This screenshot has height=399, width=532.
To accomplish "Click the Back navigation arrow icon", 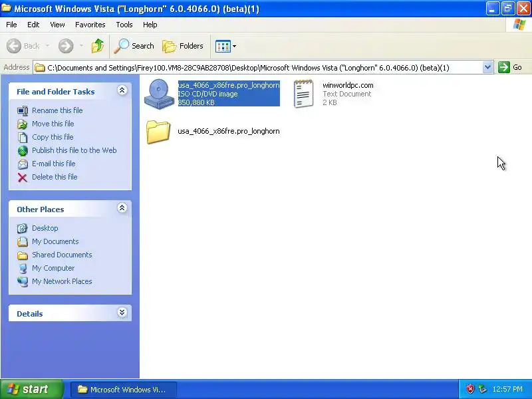I will pos(14,46).
